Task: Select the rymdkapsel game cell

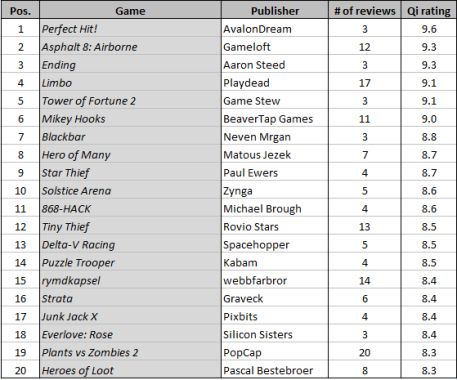Action: tap(130, 281)
